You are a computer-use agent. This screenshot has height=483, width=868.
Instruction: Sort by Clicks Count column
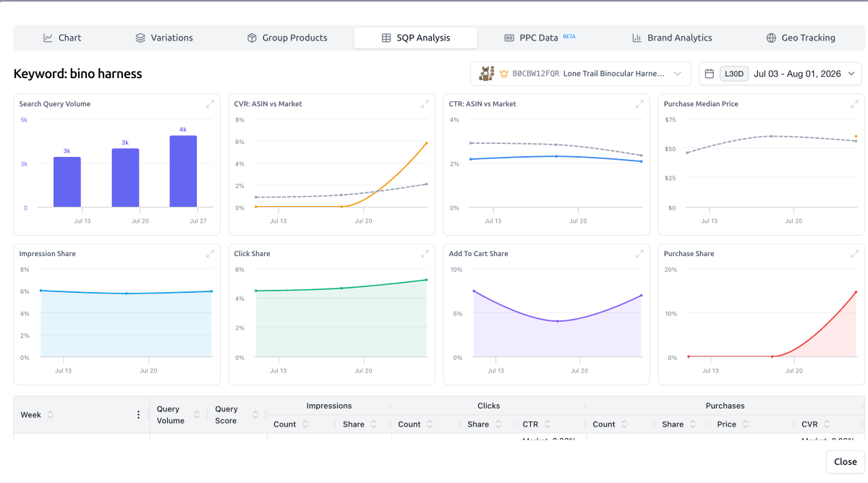[x=430, y=424]
